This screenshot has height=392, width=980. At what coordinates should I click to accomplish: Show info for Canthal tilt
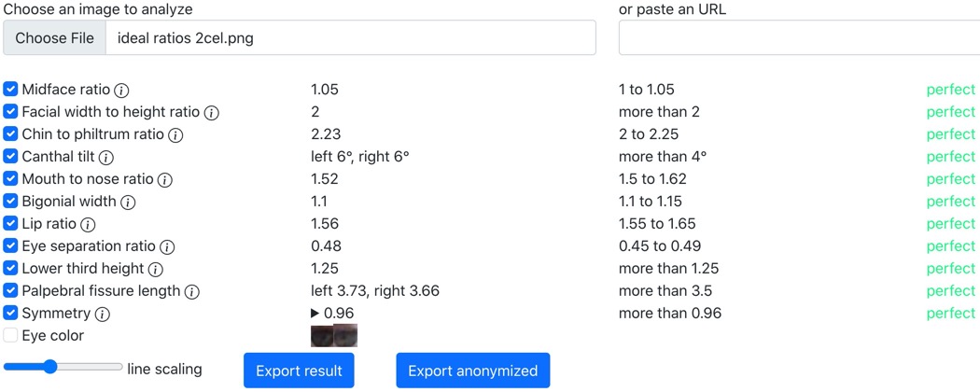pos(106,158)
